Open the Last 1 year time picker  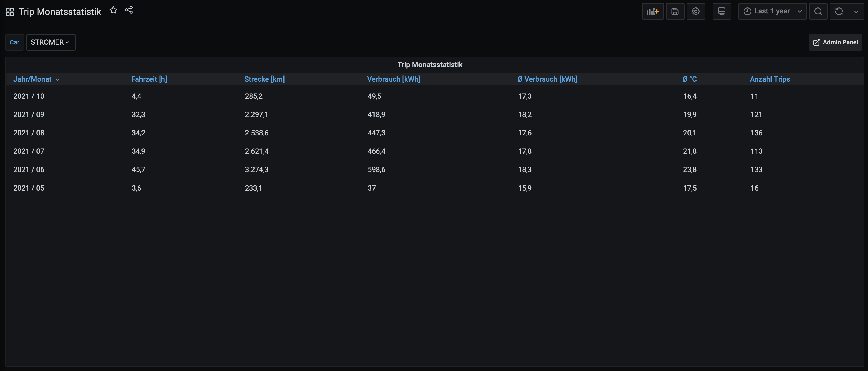772,11
